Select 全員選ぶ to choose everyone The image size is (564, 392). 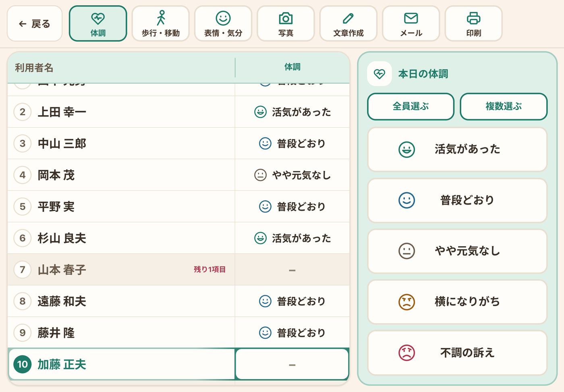[411, 106]
